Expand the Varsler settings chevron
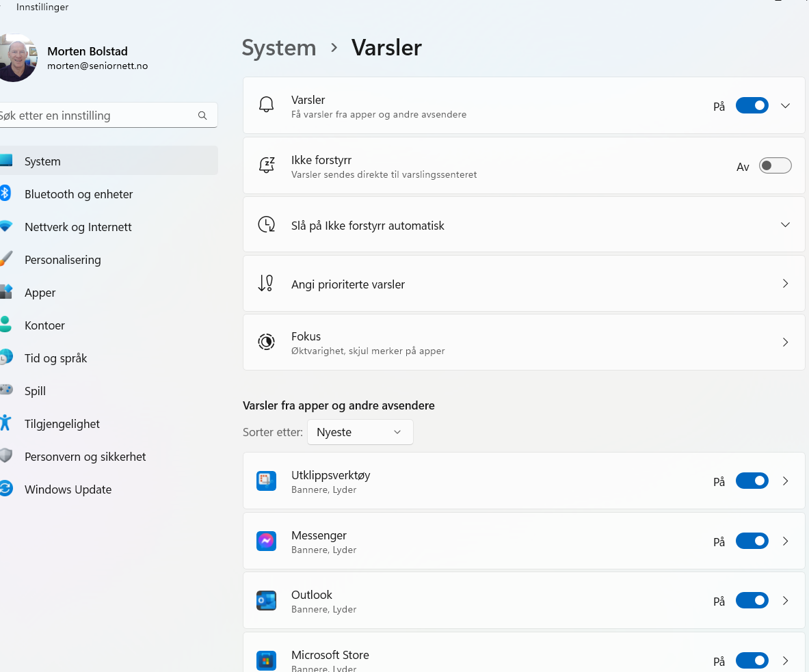The width and height of the screenshot is (809, 672). point(785,106)
